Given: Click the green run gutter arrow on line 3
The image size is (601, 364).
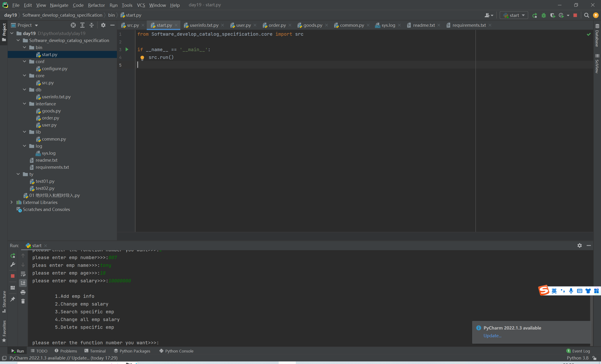Looking at the screenshot, I should click(x=127, y=50).
